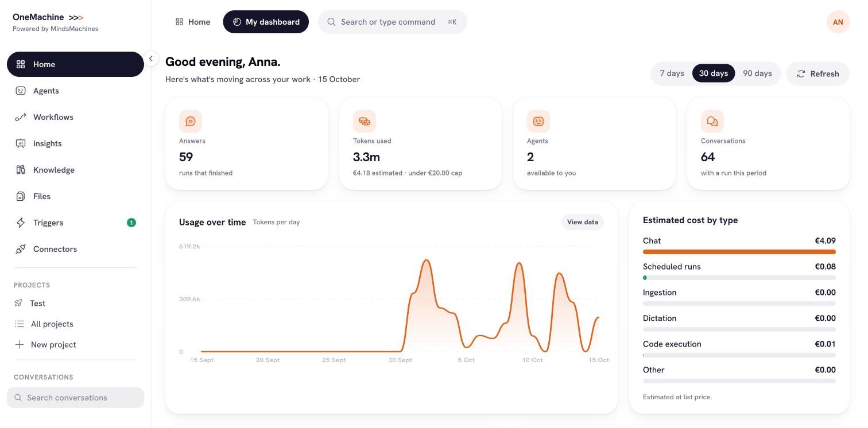Collapse the sidebar with chevron button
This screenshot has height=428, width=868.
click(150, 59)
